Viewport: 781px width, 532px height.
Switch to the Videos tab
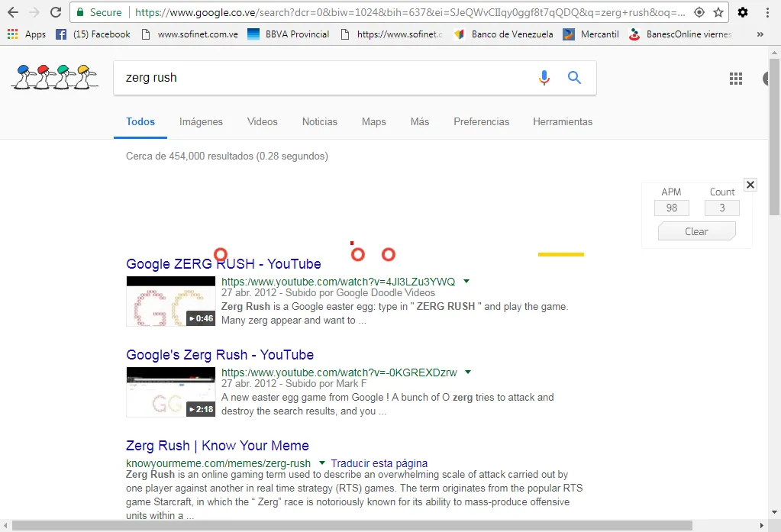(262, 121)
